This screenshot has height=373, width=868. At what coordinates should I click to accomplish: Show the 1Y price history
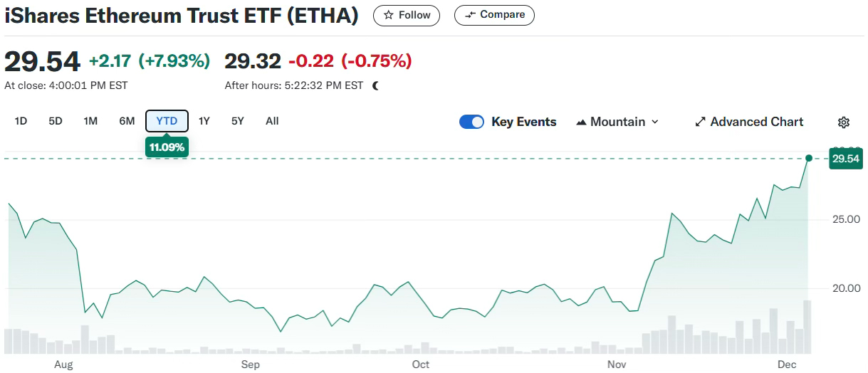[204, 121]
